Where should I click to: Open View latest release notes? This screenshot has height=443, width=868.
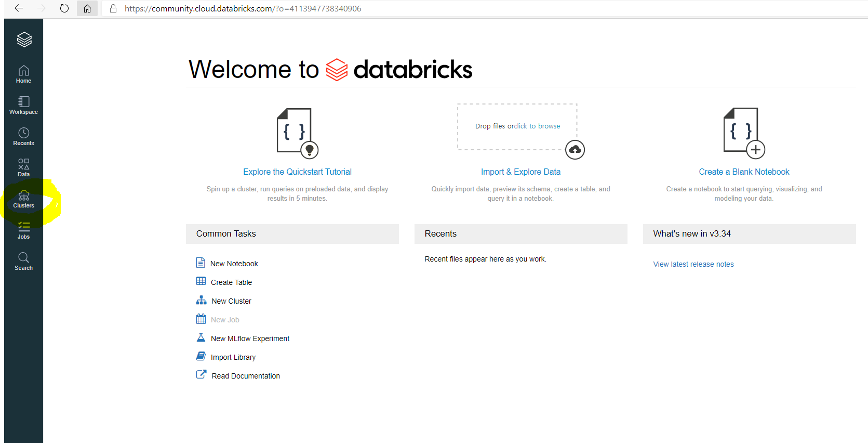pos(693,264)
